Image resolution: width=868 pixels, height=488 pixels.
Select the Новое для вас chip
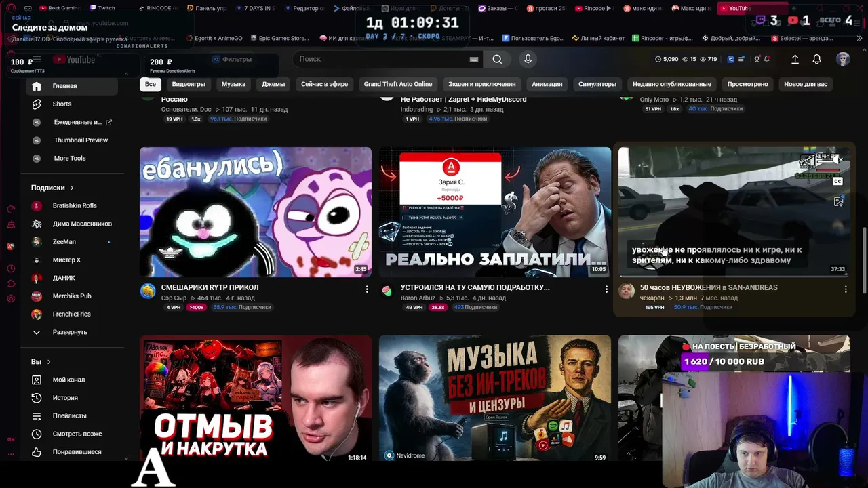pyautogui.click(x=806, y=84)
